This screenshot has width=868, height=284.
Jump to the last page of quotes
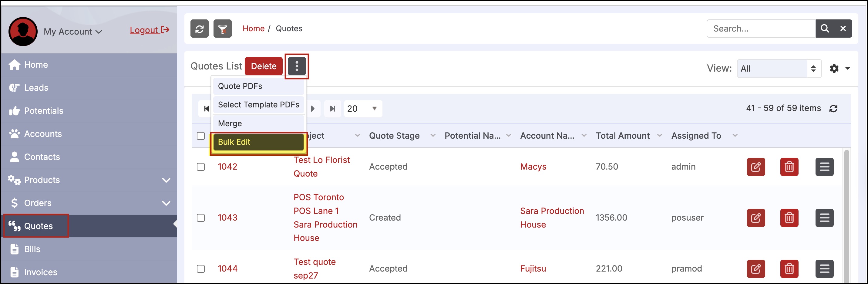click(333, 109)
